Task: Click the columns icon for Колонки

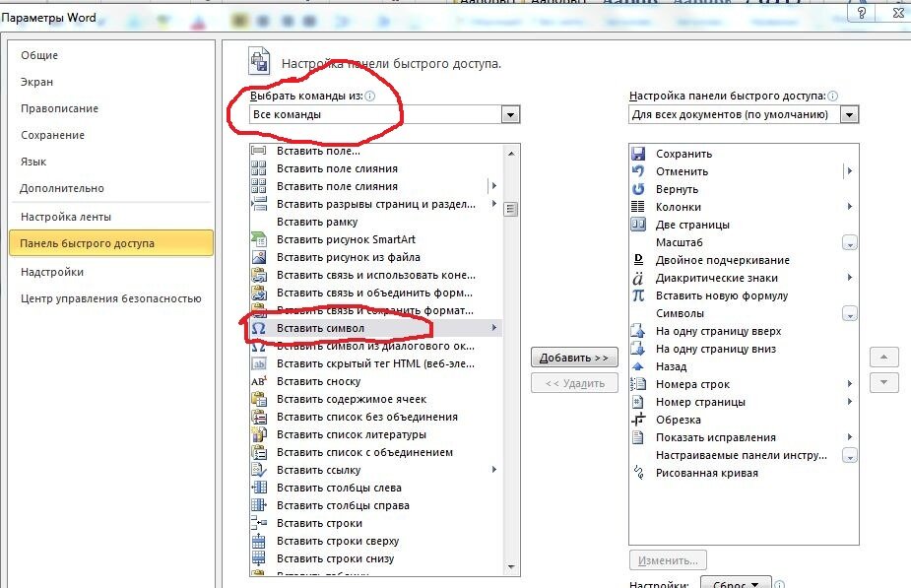Action: [638, 207]
